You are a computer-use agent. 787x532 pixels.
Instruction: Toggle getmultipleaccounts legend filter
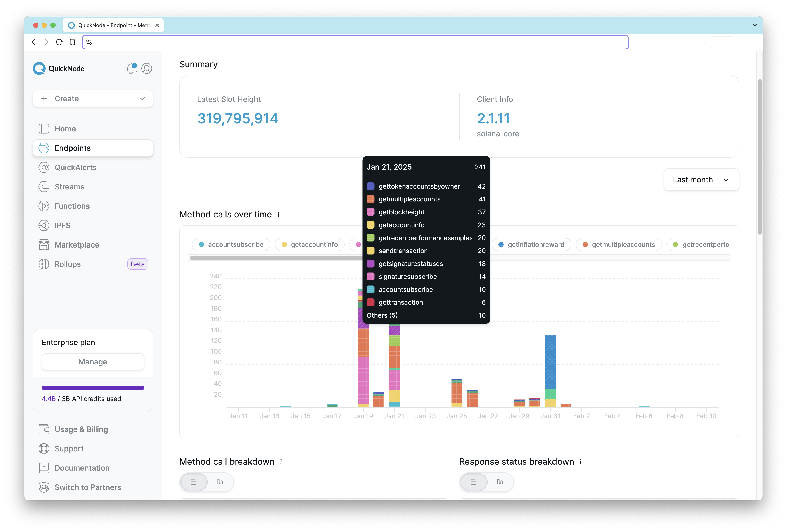coord(619,244)
